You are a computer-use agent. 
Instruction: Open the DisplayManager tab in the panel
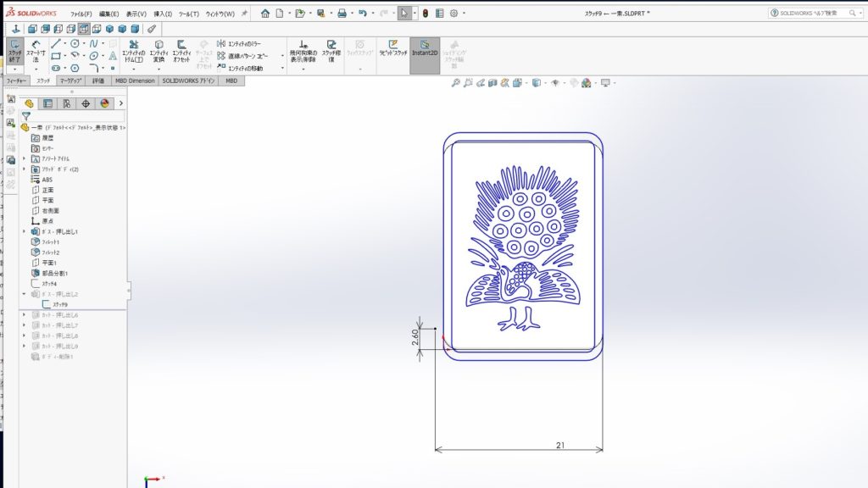click(104, 103)
